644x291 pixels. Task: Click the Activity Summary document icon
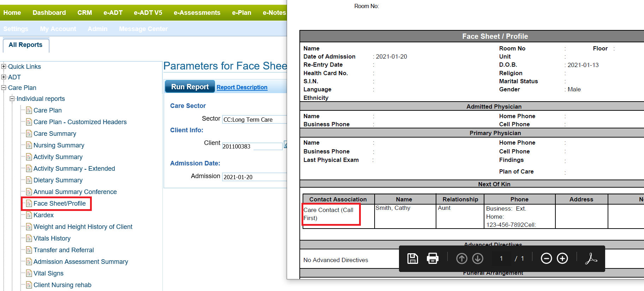click(x=29, y=157)
